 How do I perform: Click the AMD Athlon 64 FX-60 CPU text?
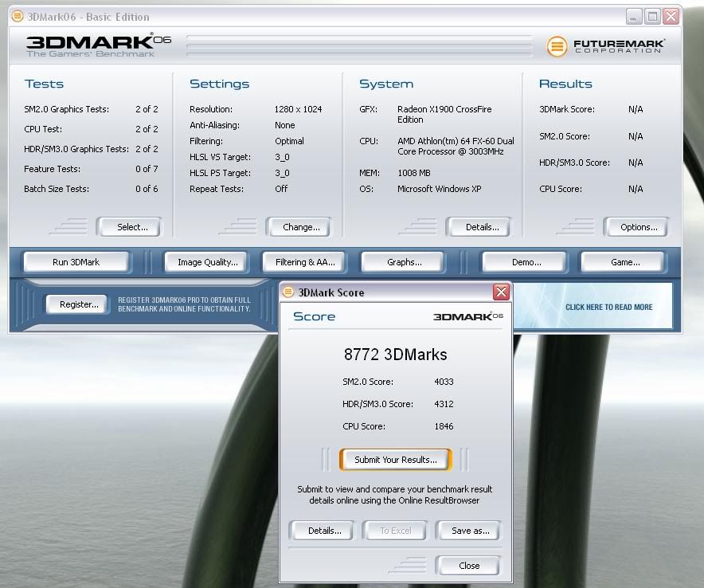[456, 146]
